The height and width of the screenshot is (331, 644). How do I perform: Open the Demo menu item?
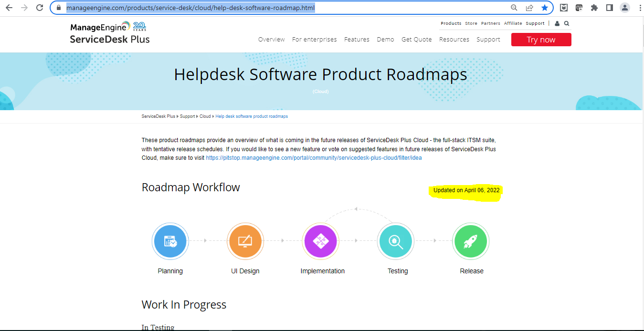click(385, 40)
